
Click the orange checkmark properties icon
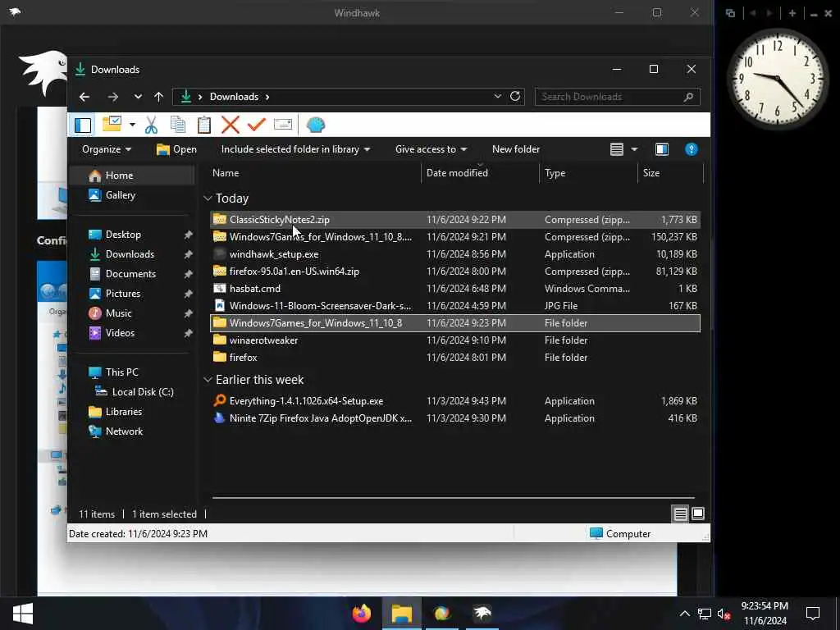257,125
